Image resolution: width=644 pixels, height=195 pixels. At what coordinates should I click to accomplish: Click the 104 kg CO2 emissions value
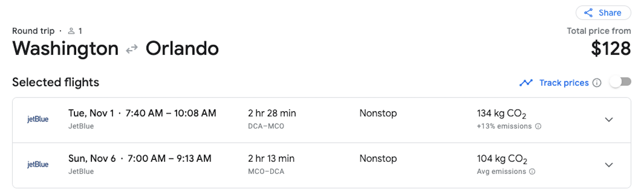(502, 159)
